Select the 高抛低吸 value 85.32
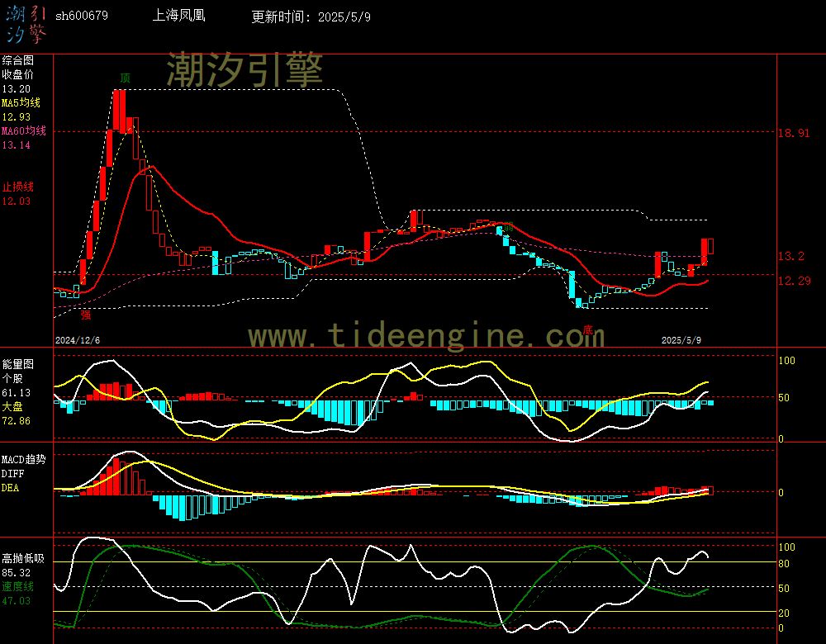This screenshot has width=826, height=644. pos(17,572)
